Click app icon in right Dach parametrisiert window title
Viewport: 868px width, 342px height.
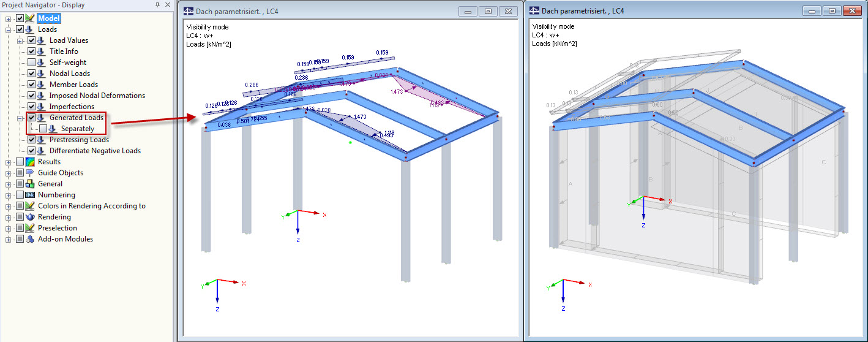tap(535, 10)
